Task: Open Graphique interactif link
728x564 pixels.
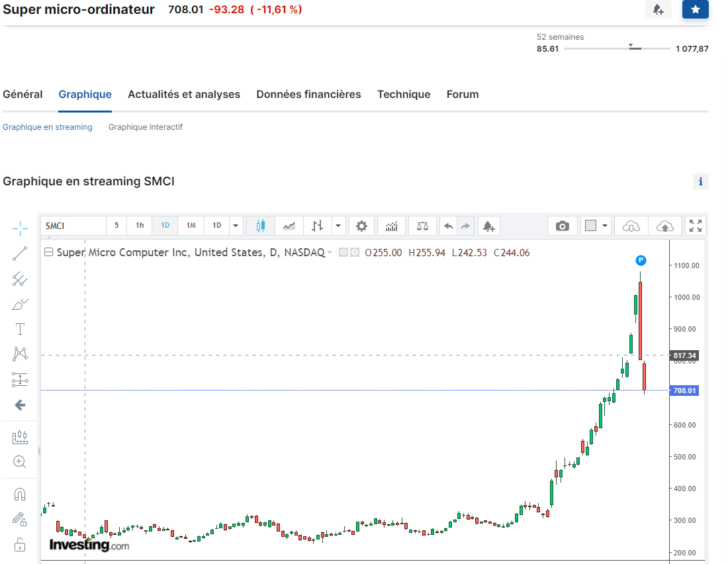Action: 146,127
